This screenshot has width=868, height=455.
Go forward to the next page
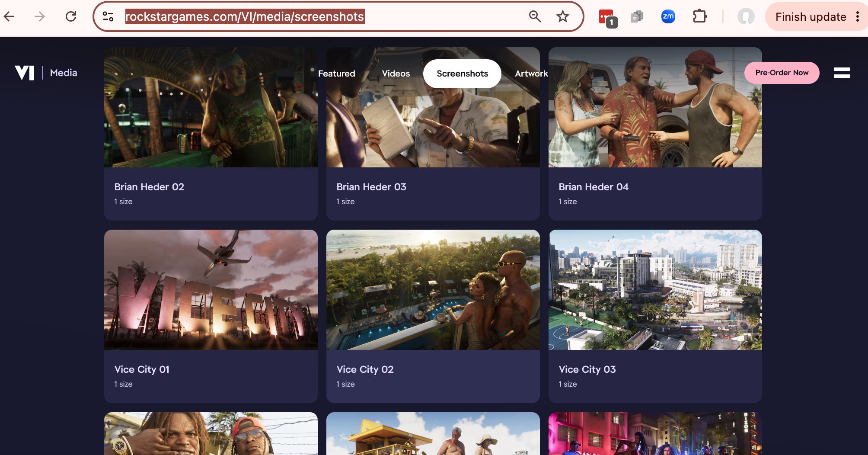pyautogui.click(x=39, y=17)
